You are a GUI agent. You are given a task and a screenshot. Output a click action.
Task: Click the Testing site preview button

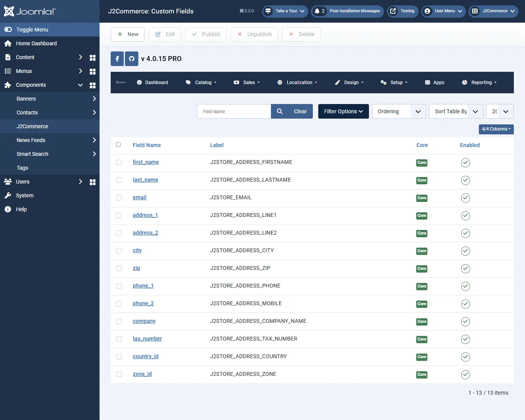click(402, 11)
